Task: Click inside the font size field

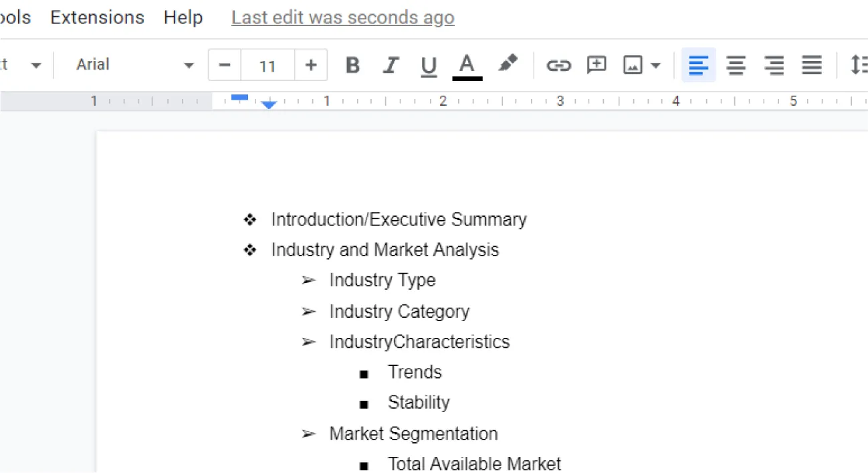Action: [267, 65]
